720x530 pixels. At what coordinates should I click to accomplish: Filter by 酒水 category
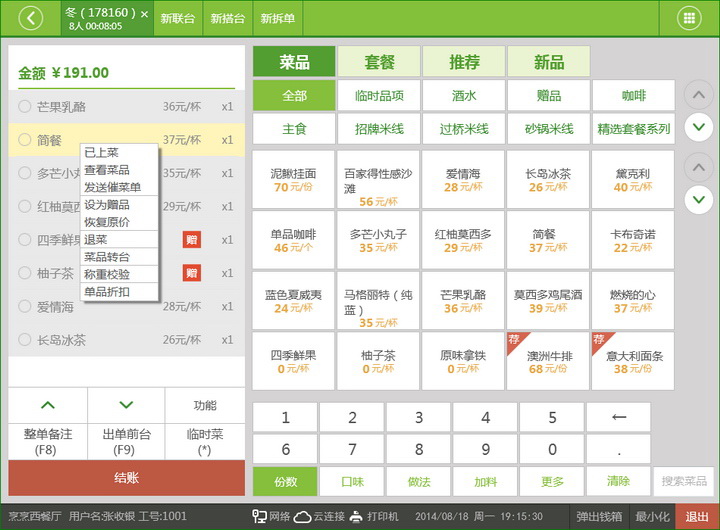464,96
